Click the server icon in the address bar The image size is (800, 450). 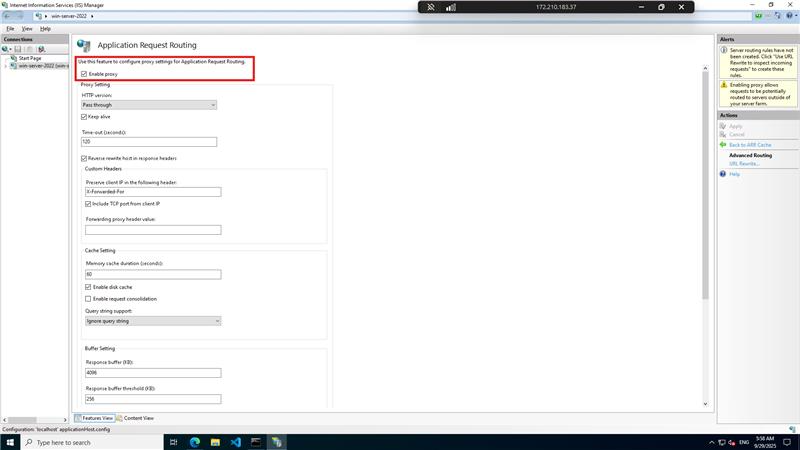click(38, 16)
